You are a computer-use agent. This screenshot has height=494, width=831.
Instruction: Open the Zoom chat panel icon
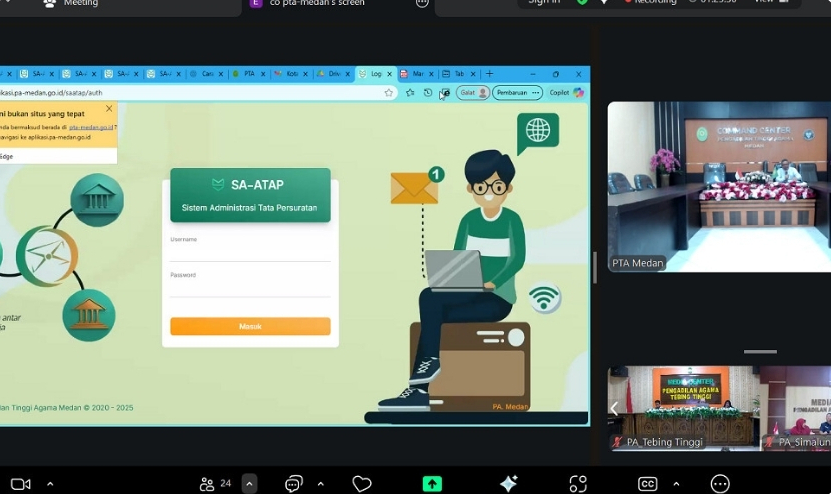click(x=294, y=483)
